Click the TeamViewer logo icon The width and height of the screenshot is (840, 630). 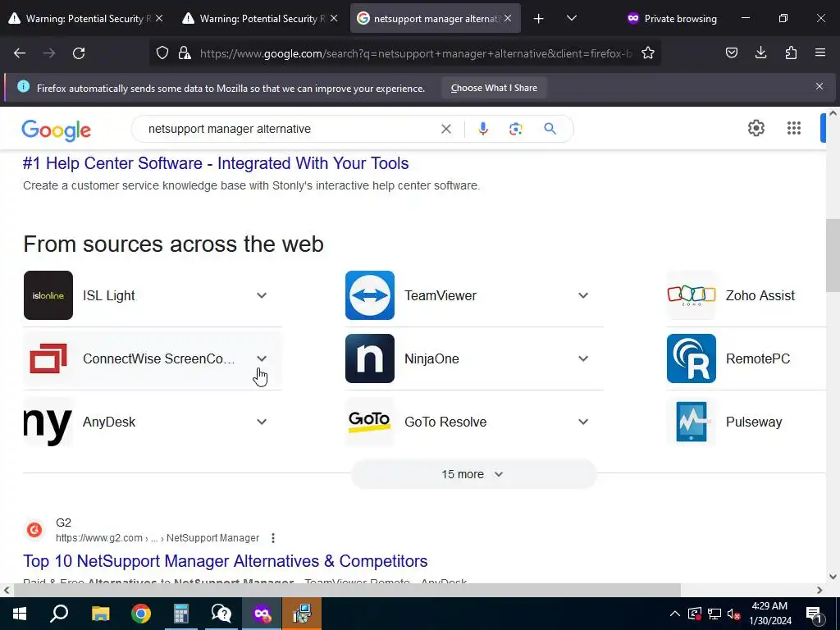370,295
